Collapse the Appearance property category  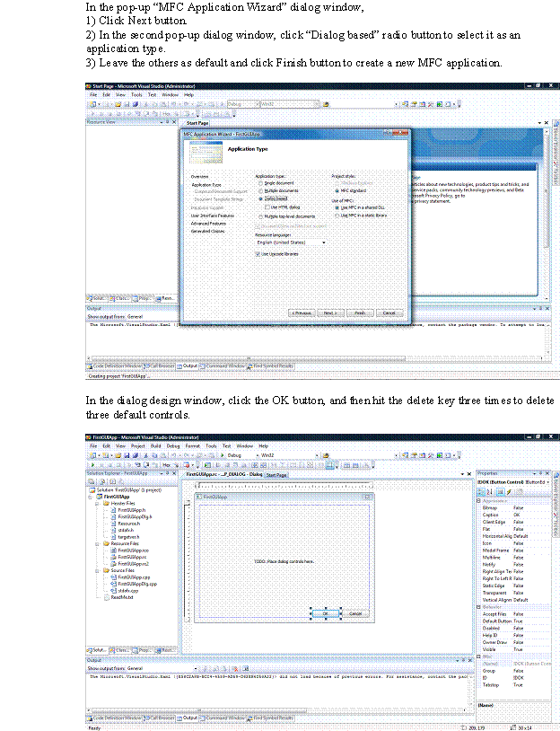tap(478, 501)
